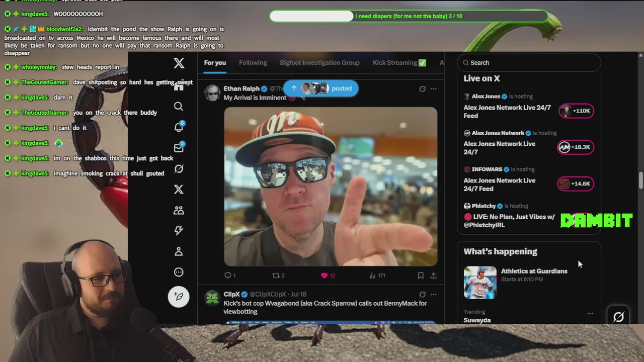Open Messages envelope icon
644x362 pixels.
click(179, 148)
